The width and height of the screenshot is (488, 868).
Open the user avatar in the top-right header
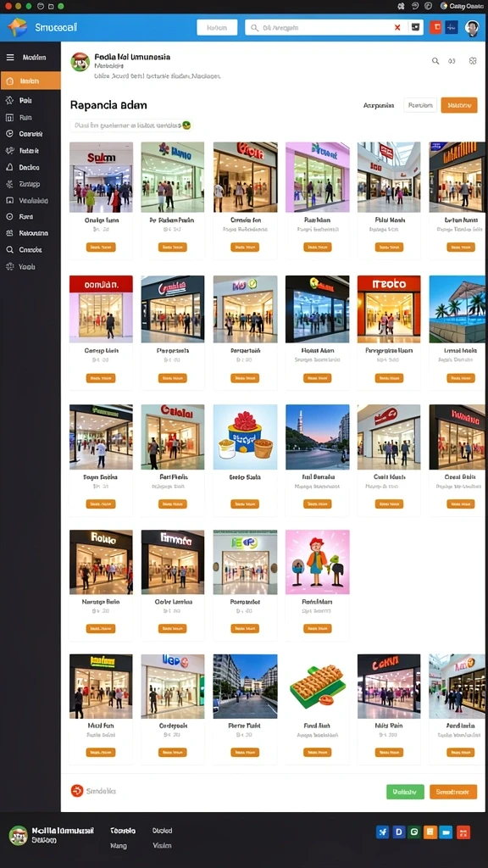[x=472, y=28]
